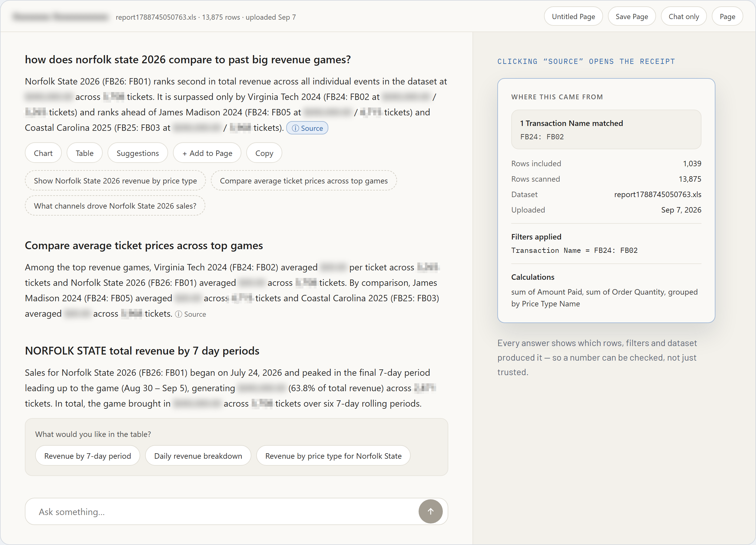756x545 pixels.
Task: Click the heading 'how does norfolk state 2026 compare'
Action: (188, 59)
